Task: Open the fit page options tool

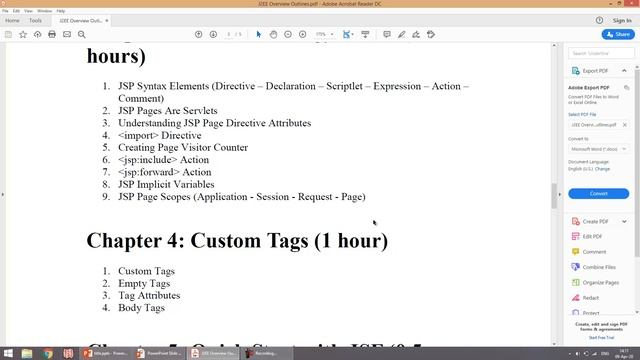Action: (x=348, y=35)
